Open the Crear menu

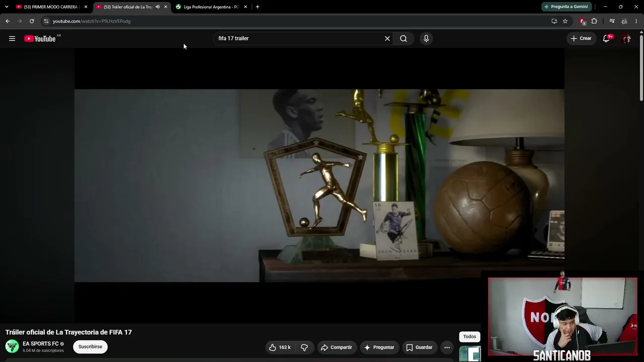point(581,38)
